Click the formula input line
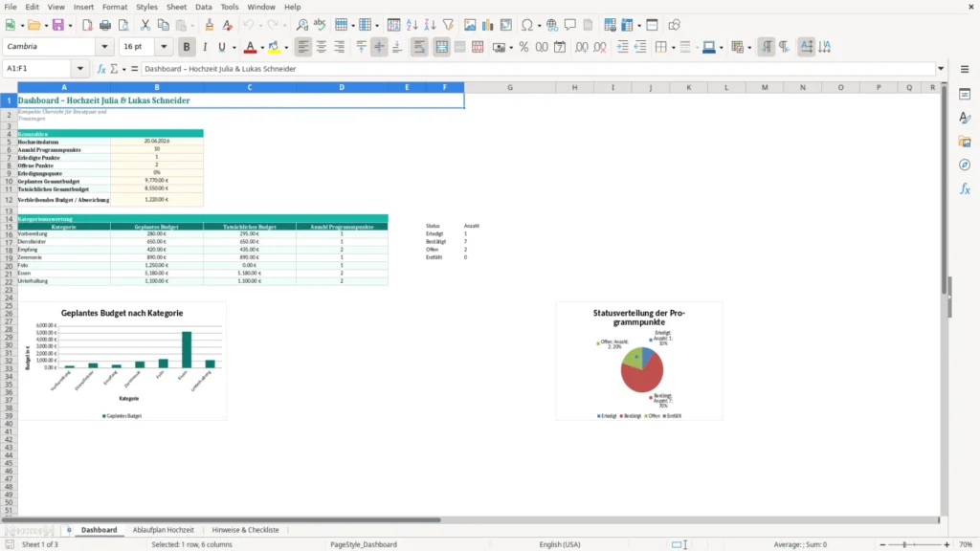The image size is (980, 551). point(538,69)
